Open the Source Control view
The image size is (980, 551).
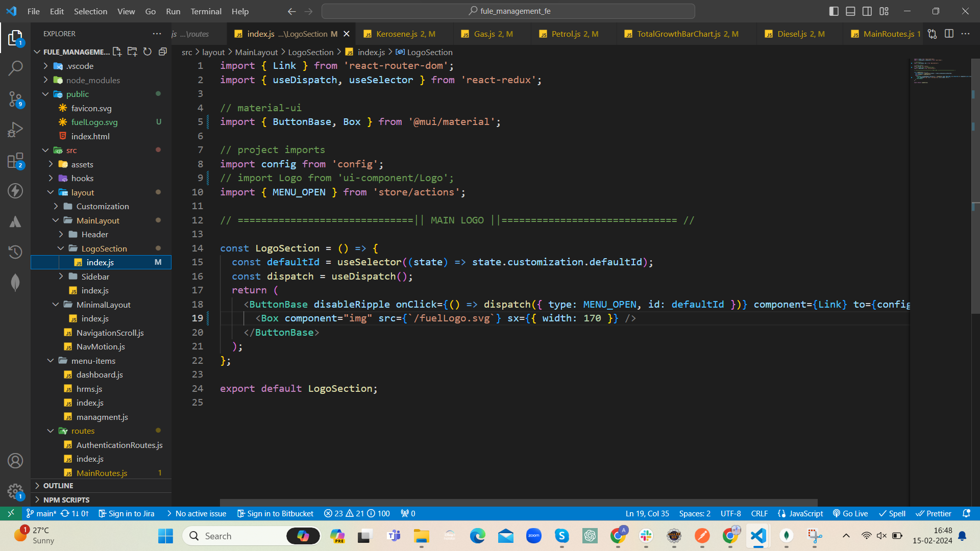coord(15,99)
